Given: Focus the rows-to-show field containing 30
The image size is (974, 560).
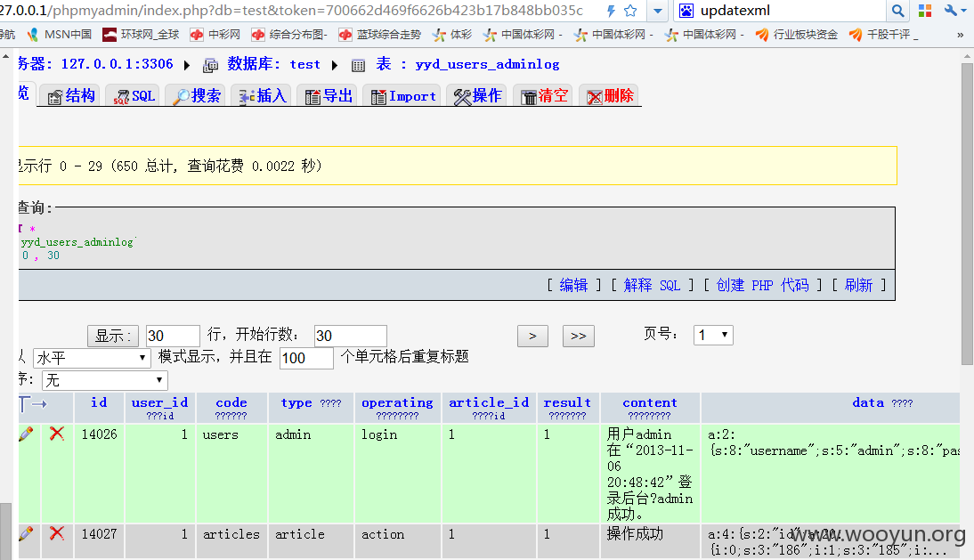Looking at the screenshot, I should pos(173,336).
